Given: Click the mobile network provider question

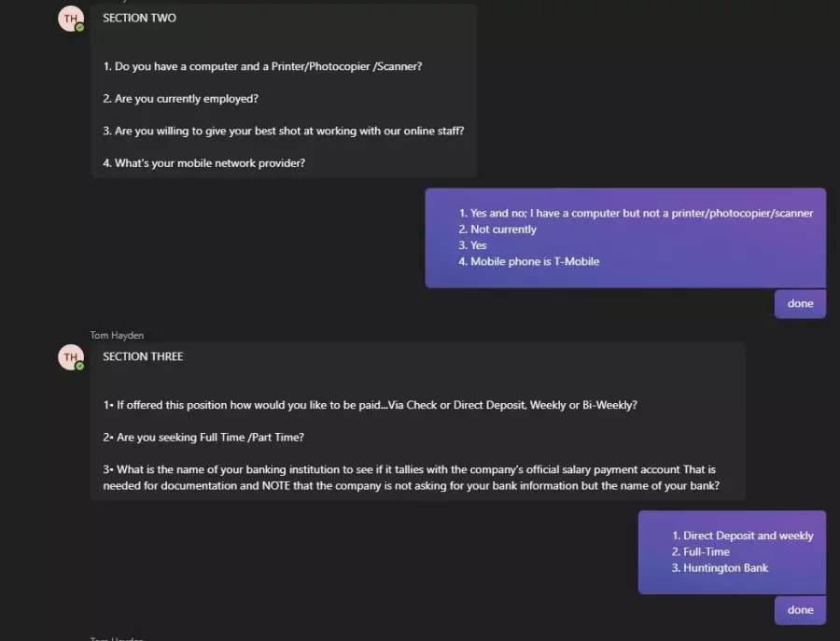Looking at the screenshot, I should (x=204, y=162).
